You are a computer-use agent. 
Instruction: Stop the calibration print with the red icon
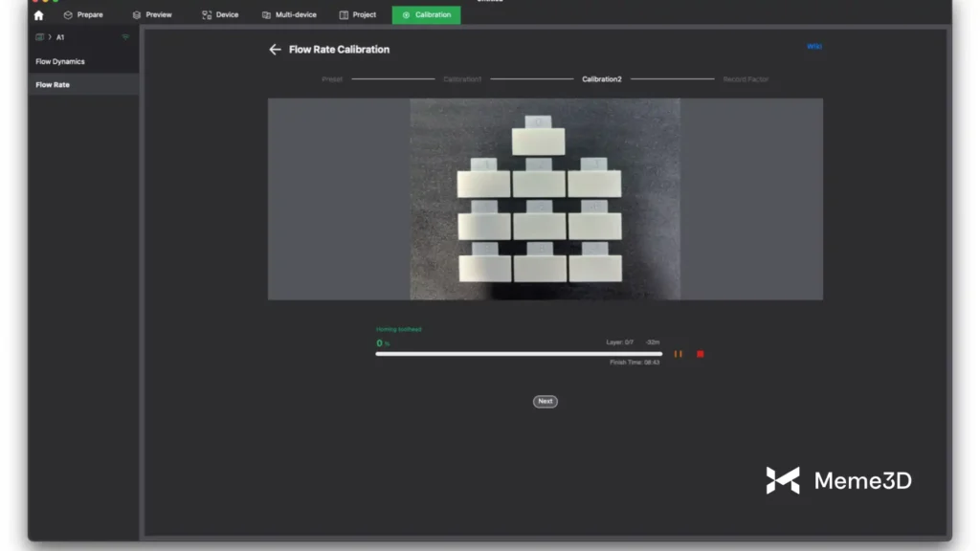[x=700, y=354]
